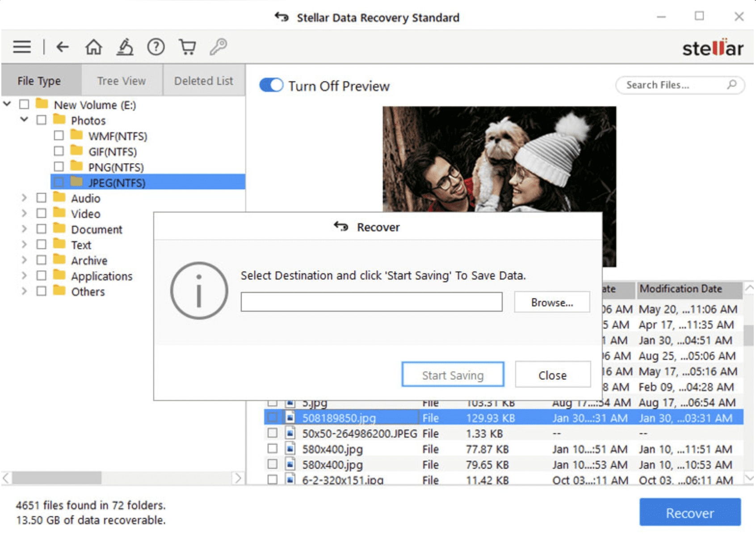Select the deep scan preview icon
This screenshot has width=756, height=534.
[125, 46]
